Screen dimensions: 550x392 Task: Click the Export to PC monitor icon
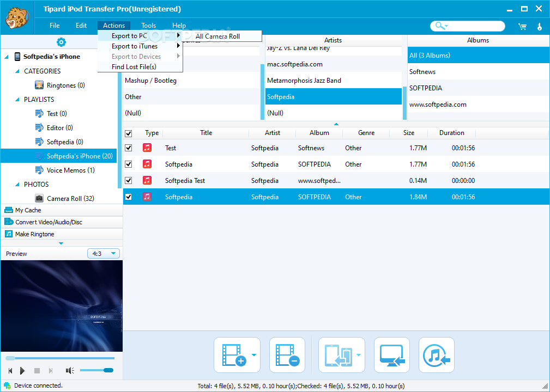(392, 355)
